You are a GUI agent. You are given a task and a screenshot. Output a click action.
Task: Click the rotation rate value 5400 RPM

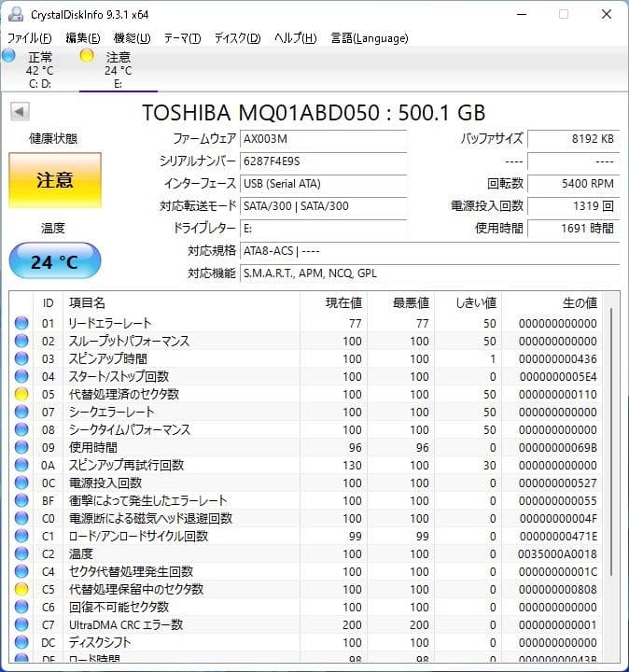pyautogui.click(x=573, y=184)
